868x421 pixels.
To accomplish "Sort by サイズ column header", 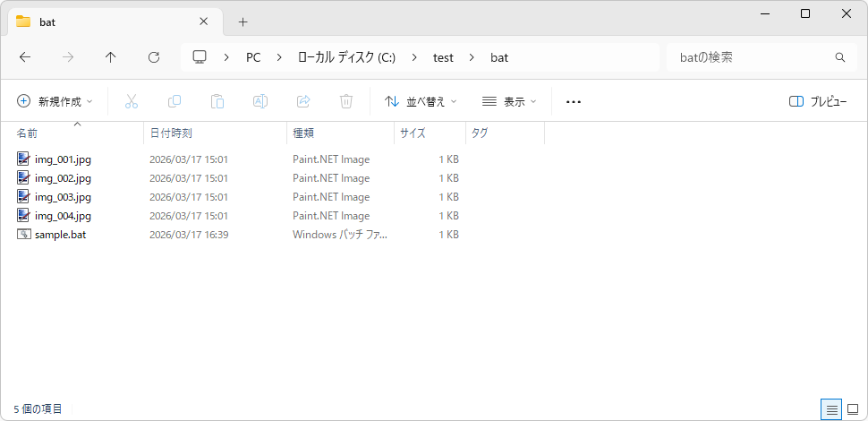I will (430, 133).
